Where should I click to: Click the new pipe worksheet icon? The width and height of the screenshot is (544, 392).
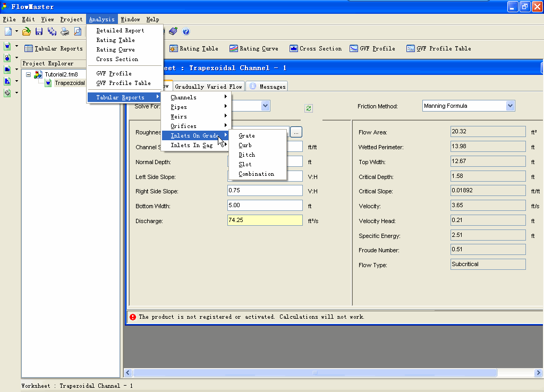pyautogui.click(x=7, y=57)
